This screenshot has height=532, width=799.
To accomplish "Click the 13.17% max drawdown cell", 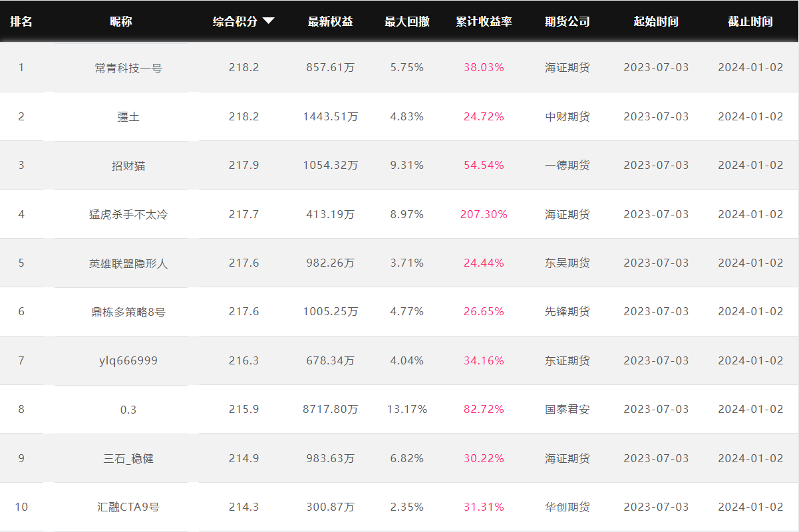I will [x=407, y=410].
